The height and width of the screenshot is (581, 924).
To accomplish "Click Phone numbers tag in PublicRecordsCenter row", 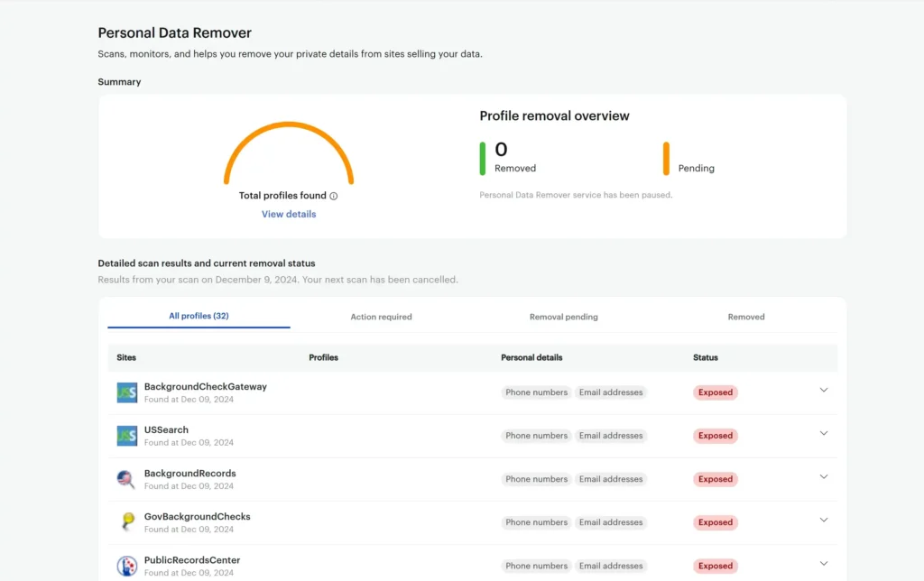I will click(536, 566).
